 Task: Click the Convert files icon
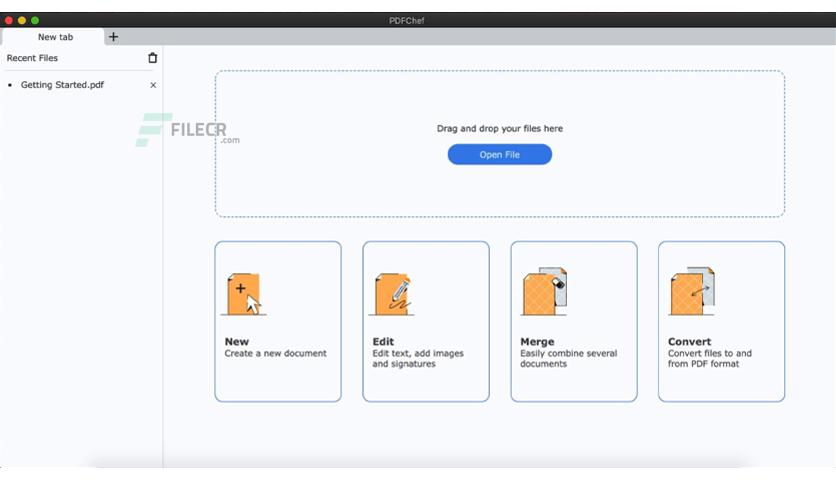tap(692, 291)
